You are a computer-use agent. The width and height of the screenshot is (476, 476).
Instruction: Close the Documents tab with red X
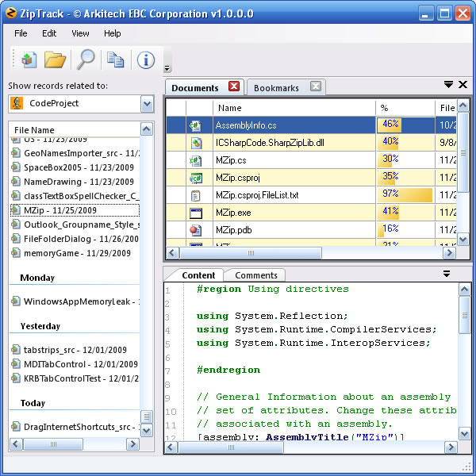[x=234, y=86]
